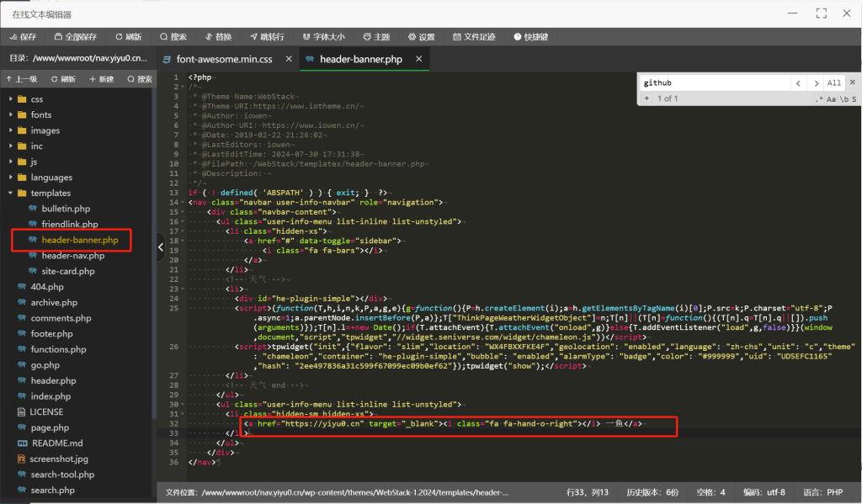Create a new item with 新建
The image size is (862, 504).
[x=102, y=79]
